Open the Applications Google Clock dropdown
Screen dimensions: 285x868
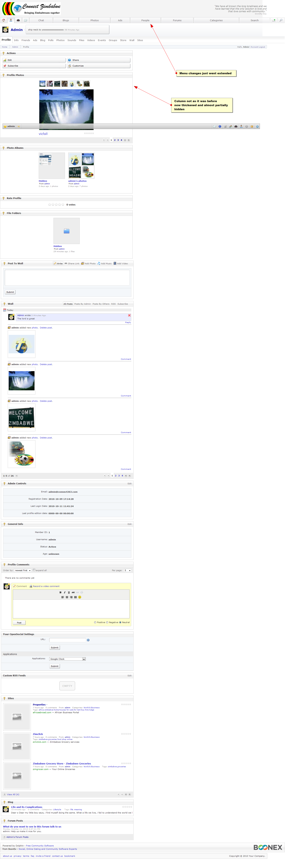point(68,659)
